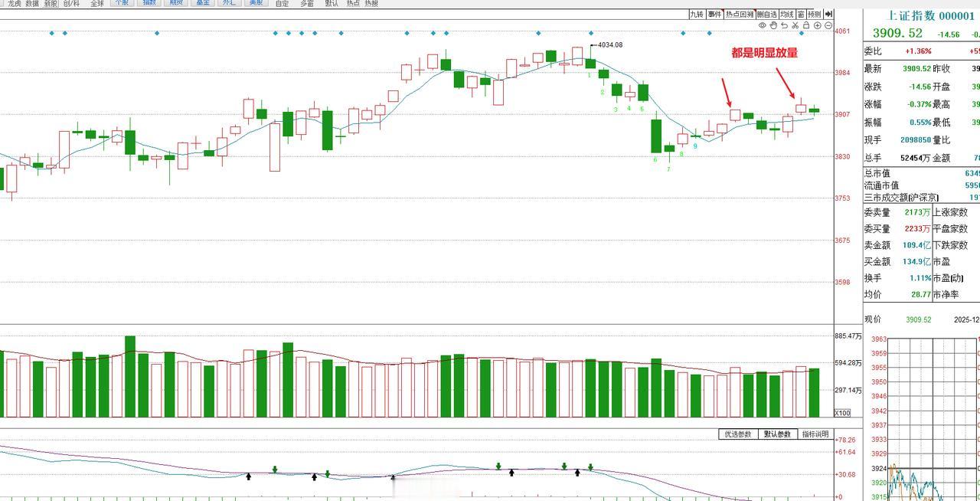
Task: Click the 总市值 label
Action: click(x=877, y=173)
